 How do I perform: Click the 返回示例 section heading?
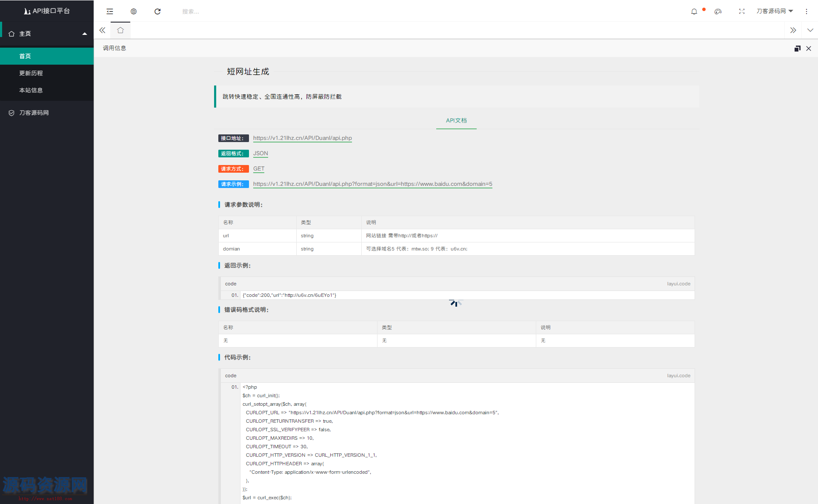pos(237,265)
